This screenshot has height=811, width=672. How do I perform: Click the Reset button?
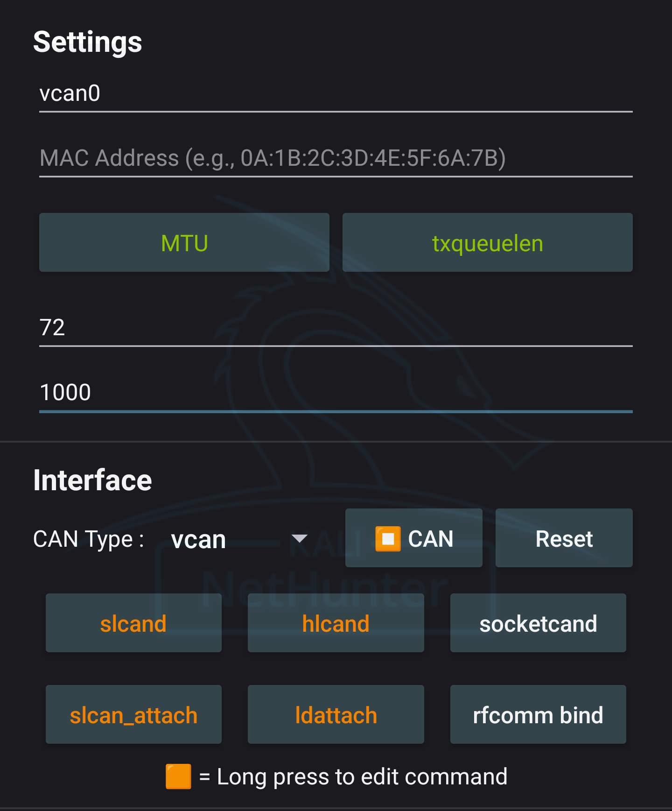(564, 538)
